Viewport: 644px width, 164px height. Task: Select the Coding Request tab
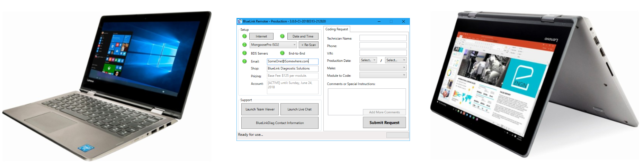[x=337, y=29]
